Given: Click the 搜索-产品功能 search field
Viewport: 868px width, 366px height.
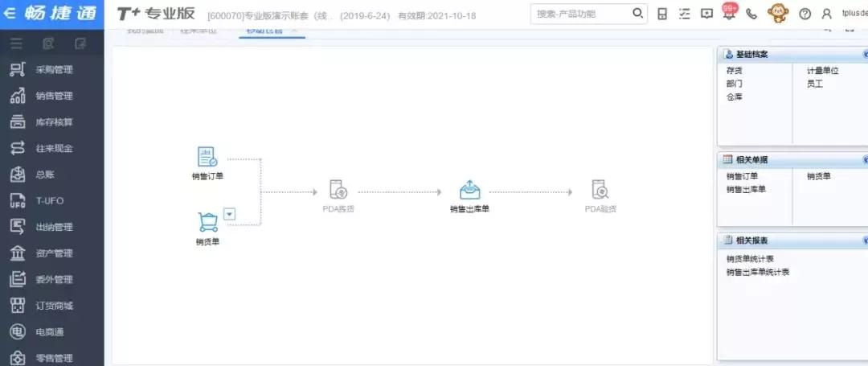Looking at the screenshot, I should [x=580, y=14].
